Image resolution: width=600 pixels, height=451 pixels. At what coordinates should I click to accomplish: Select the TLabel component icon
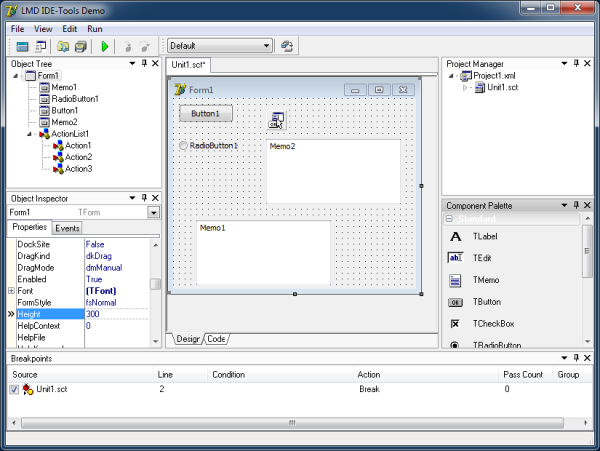tap(455, 237)
